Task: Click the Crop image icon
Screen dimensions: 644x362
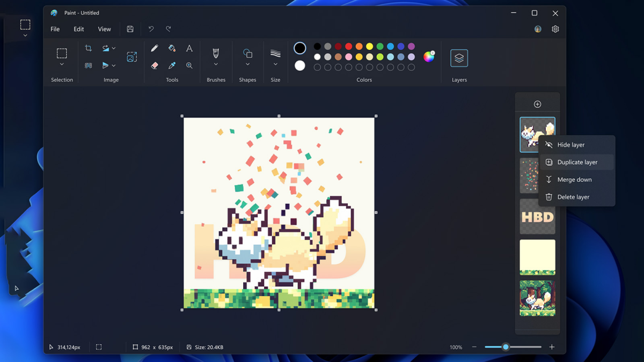Action: coord(89,48)
